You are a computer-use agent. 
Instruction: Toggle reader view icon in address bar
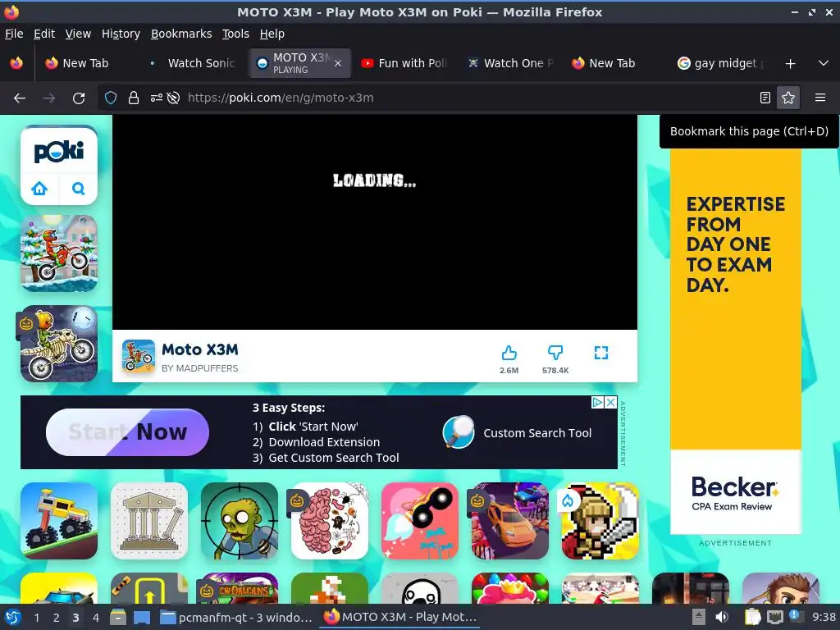[765, 98]
